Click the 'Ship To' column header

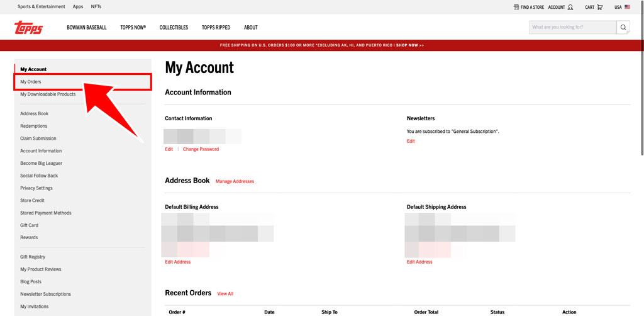tap(330, 312)
